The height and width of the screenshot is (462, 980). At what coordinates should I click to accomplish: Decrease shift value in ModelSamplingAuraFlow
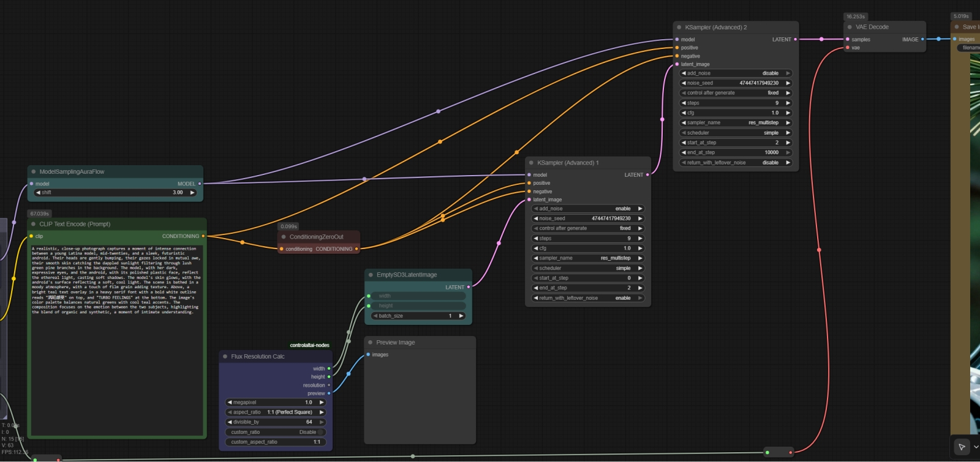tap(39, 192)
